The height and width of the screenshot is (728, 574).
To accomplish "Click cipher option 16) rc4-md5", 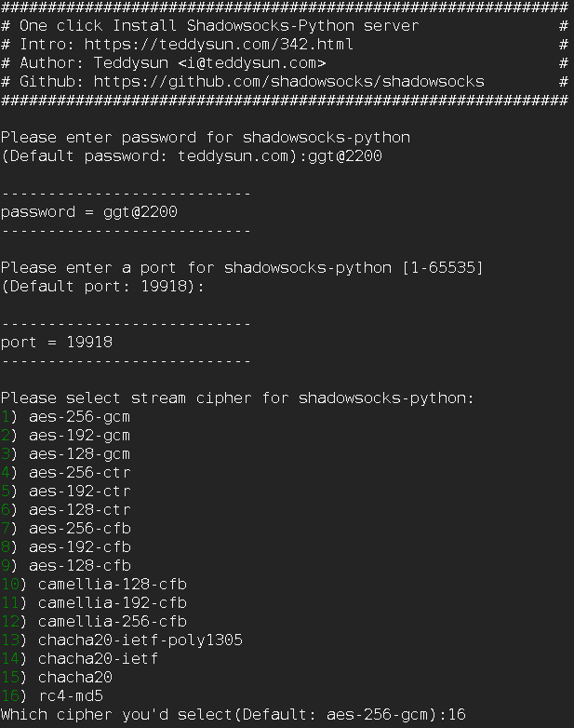I will coord(52,695).
